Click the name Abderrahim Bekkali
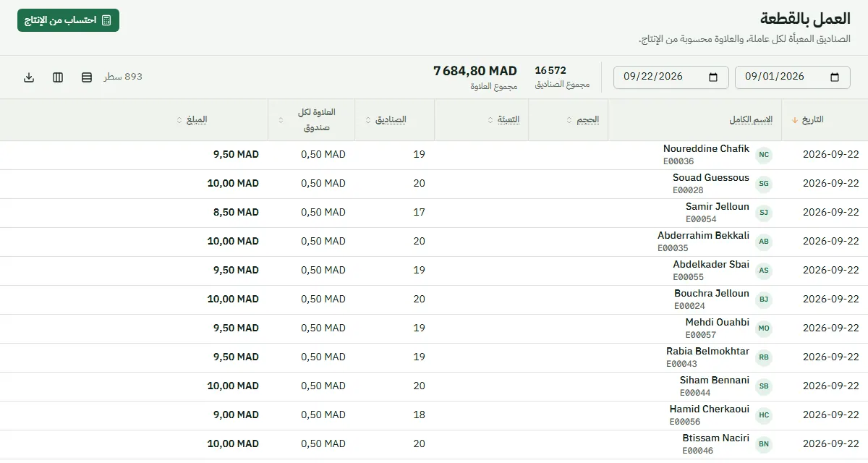Image resolution: width=868 pixels, height=463 pixels. [x=703, y=236]
